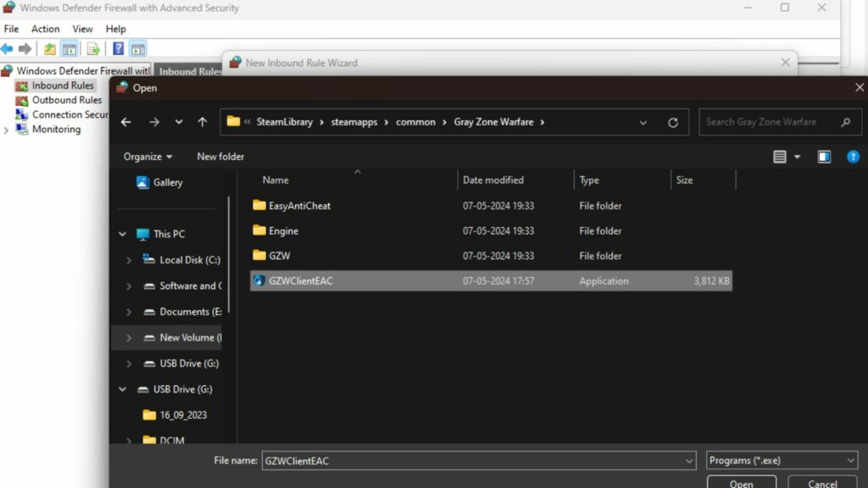Open the File menu

(x=11, y=29)
